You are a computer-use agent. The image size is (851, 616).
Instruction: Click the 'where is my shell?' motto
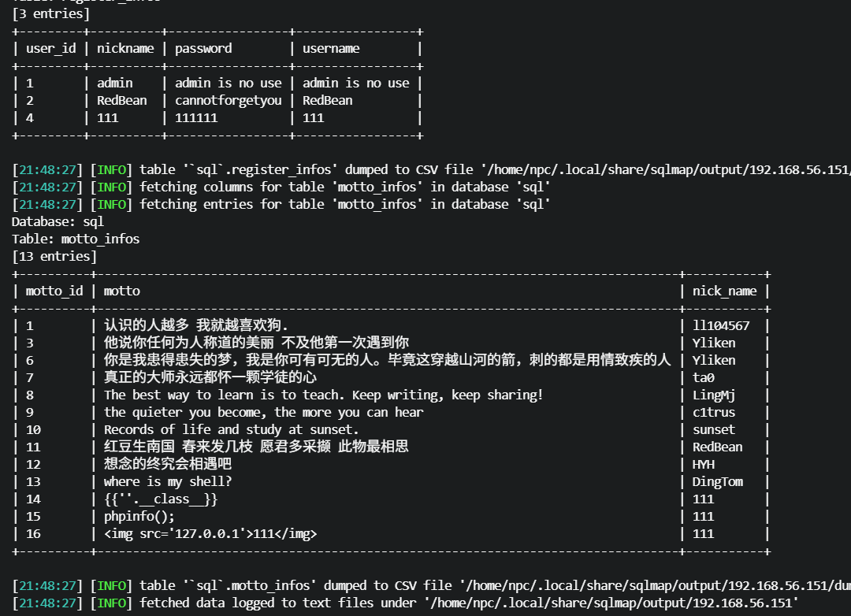point(168,482)
